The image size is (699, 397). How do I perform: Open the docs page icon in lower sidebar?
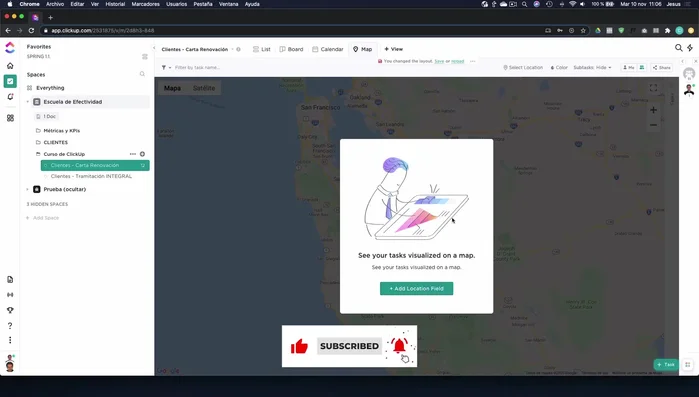10,279
